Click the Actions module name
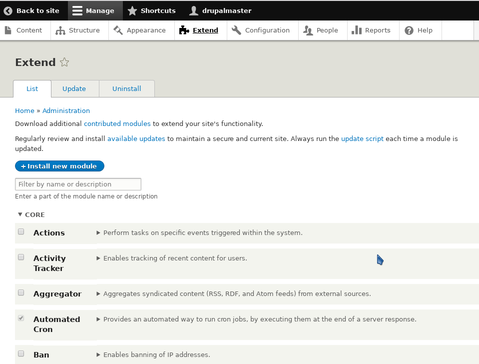 [49, 233]
